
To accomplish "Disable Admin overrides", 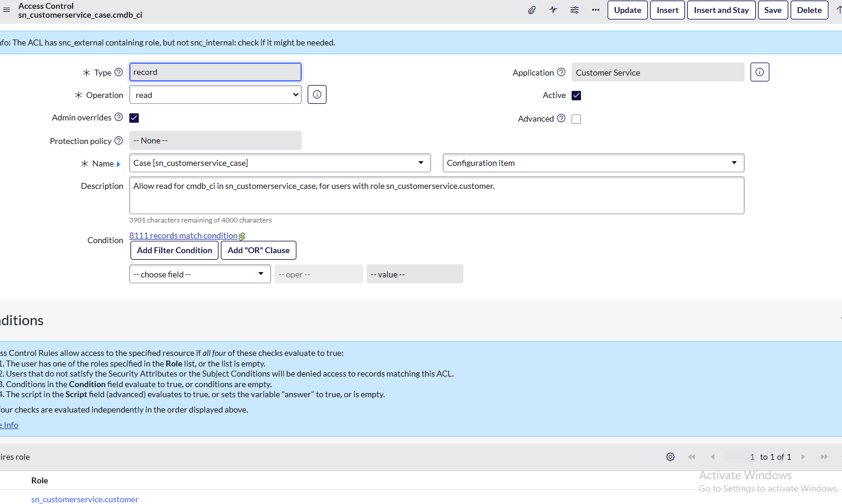I will pos(134,117).
